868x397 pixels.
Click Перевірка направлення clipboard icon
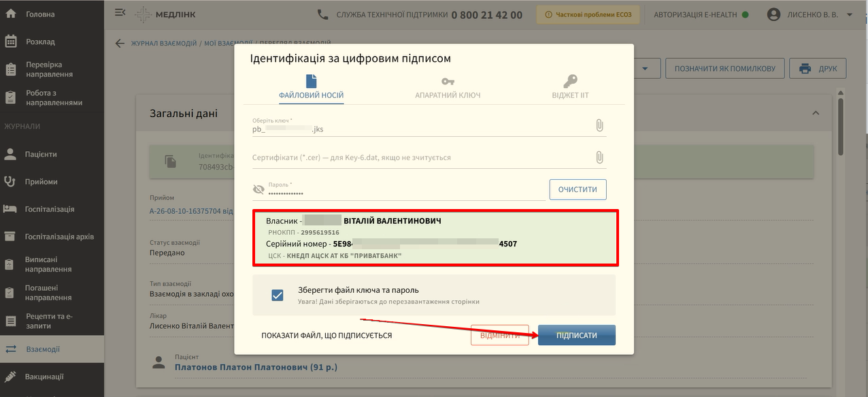click(10, 69)
